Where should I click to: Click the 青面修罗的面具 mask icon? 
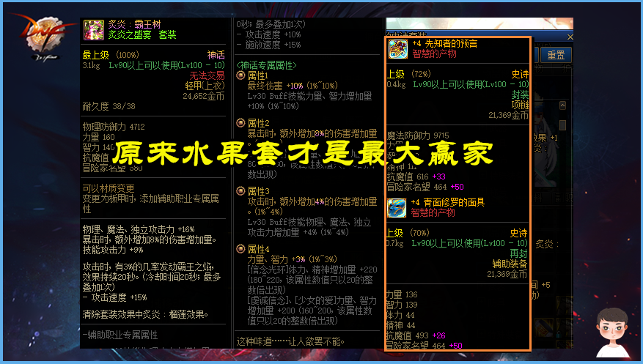tap(397, 207)
